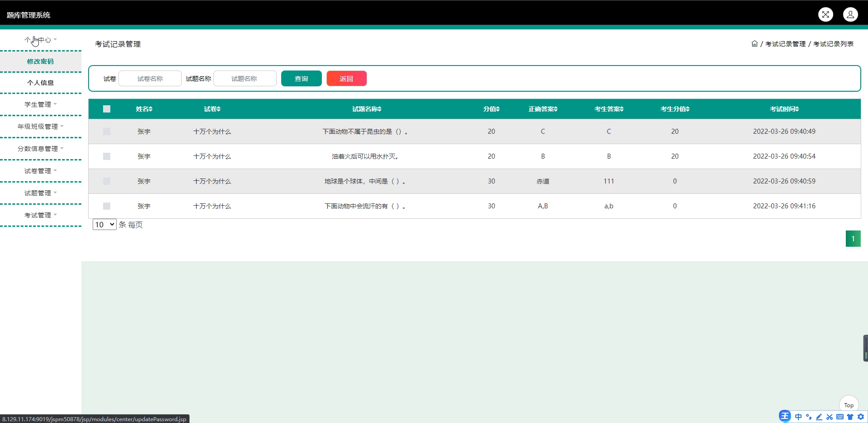Expand the 试题管理 sidebar menu

point(41,193)
